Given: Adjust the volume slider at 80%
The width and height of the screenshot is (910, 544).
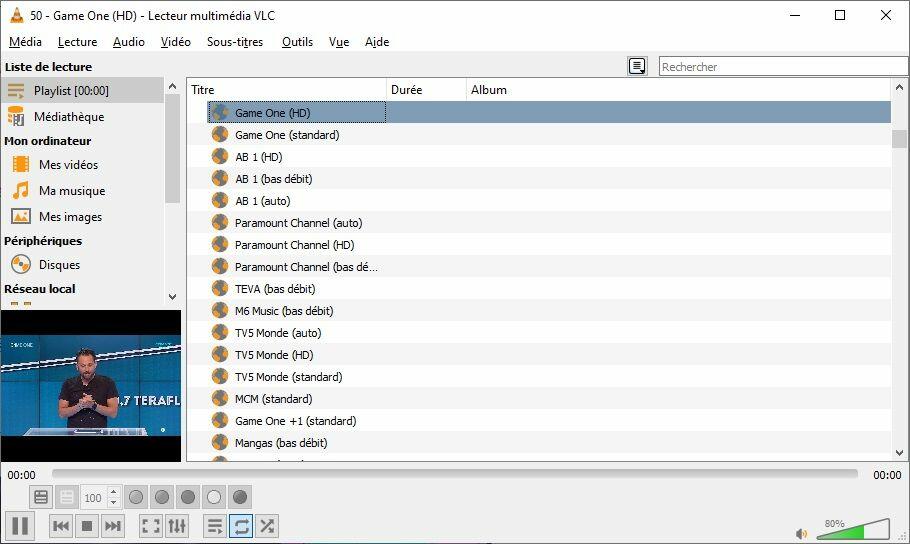Looking at the screenshot, I should tap(853, 528).
